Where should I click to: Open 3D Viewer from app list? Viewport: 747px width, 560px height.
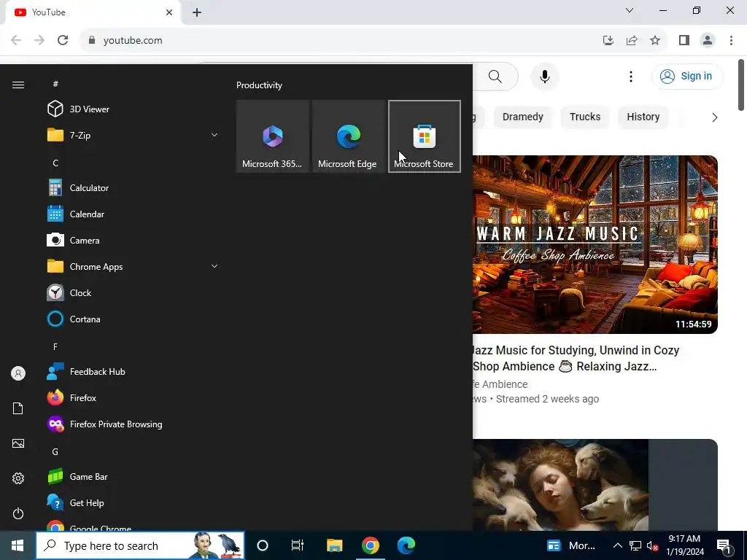click(133, 109)
